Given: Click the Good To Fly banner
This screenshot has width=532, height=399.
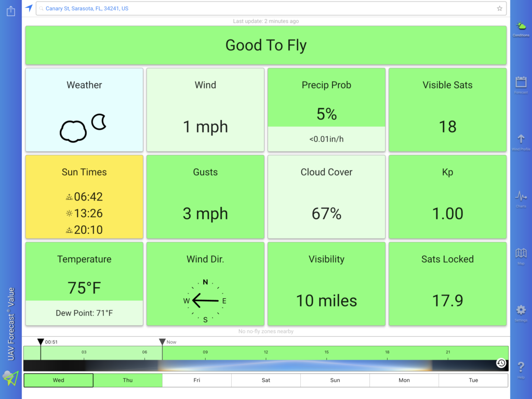Looking at the screenshot, I should click(266, 45).
